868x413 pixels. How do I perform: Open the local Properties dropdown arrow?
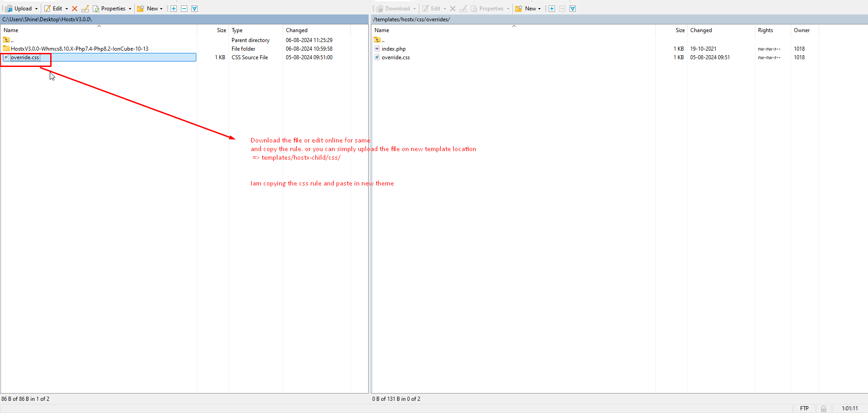130,9
